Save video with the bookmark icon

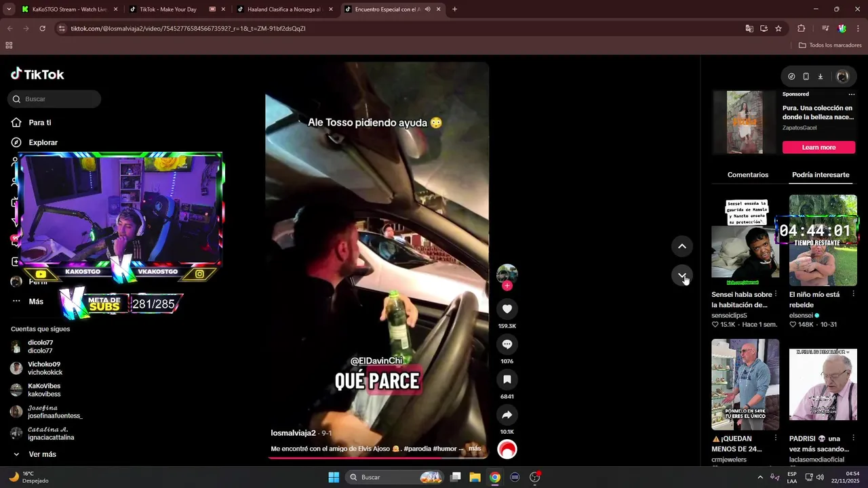point(507,380)
